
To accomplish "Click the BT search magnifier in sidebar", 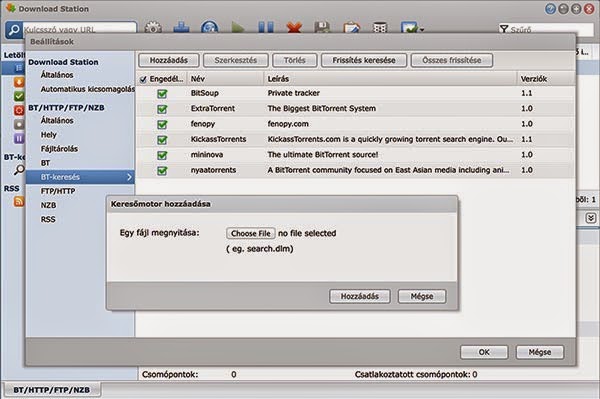I will click(19, 170).
